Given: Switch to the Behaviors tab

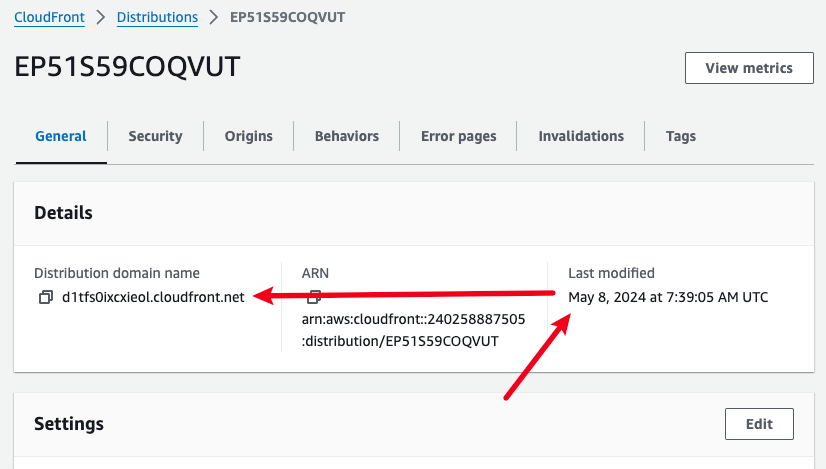Looking at the screenshot, I should click(x=347, y=136).
